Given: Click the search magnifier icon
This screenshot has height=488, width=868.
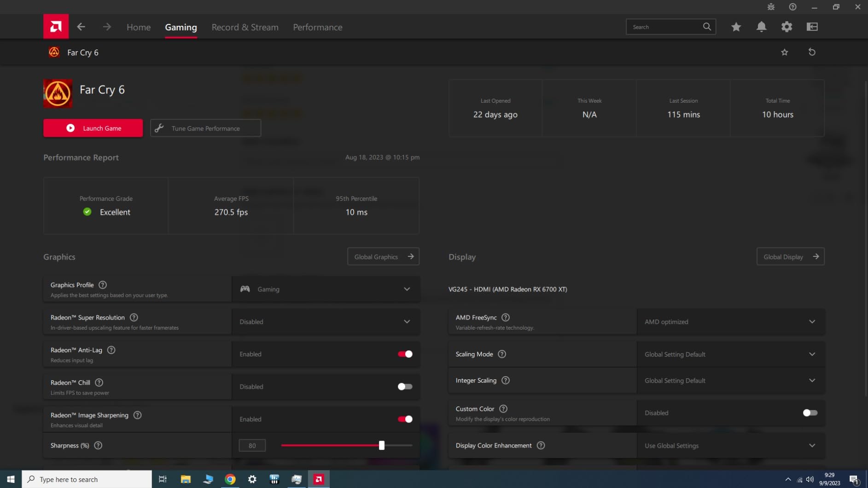Looking at the screenshot, I should 707,27.
